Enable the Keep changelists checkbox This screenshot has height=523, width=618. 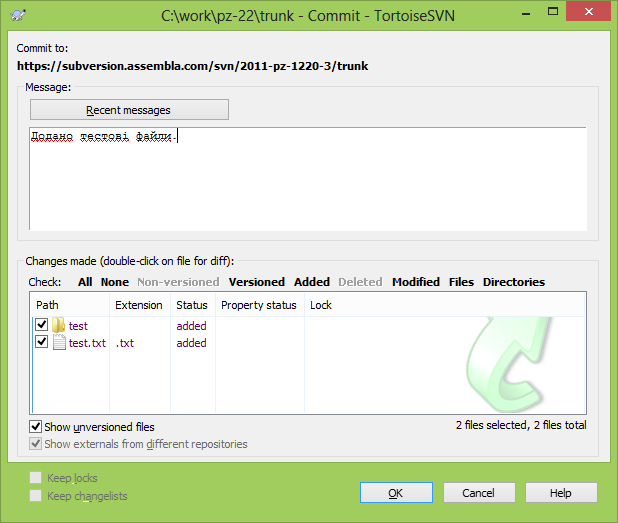(35, 495)
